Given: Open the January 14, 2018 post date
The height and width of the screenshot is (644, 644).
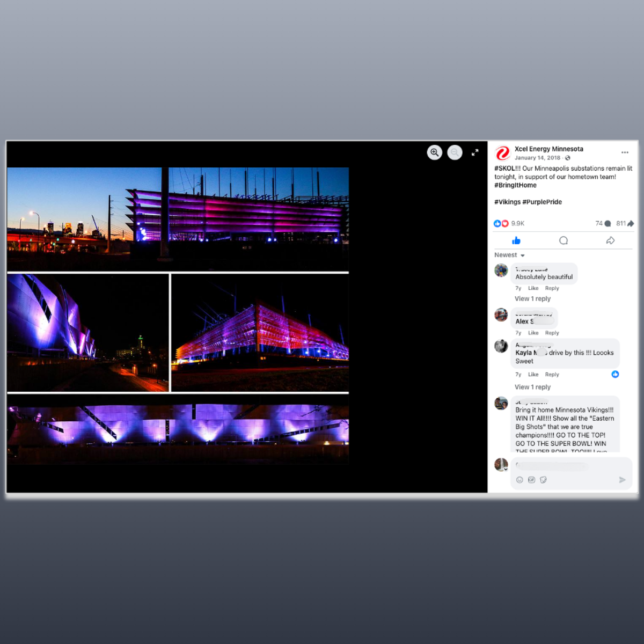Looking at the screenshot, I should (x=537, y=158).
